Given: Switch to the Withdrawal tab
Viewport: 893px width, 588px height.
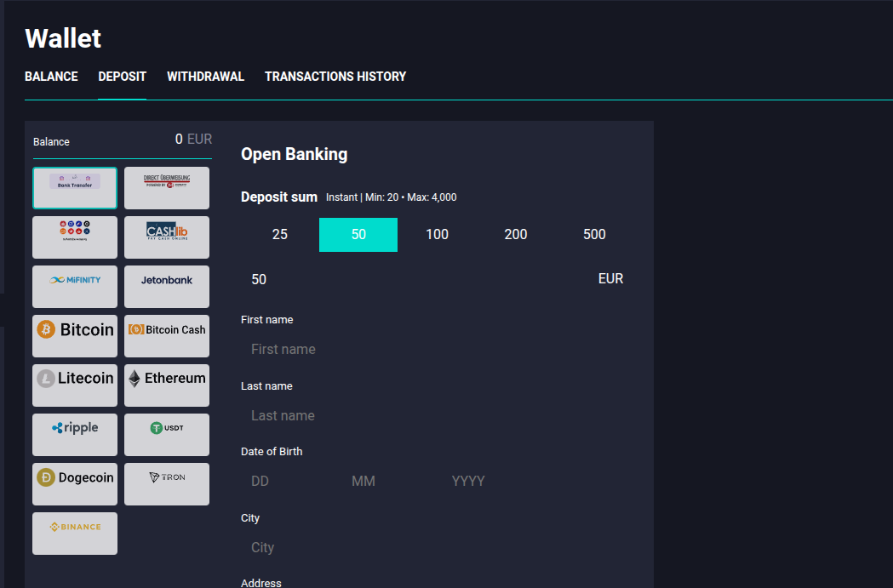Looking at the screenshot, I should coord(205,77).
